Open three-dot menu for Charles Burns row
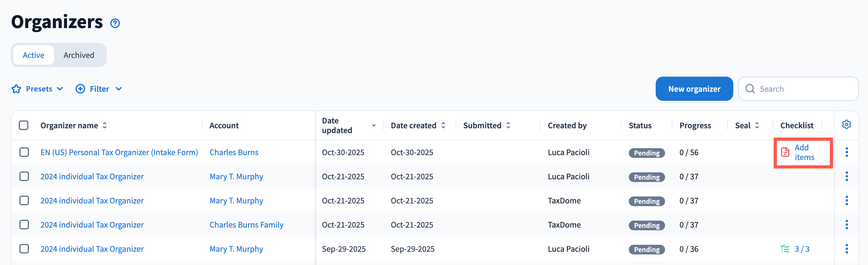 847,152
